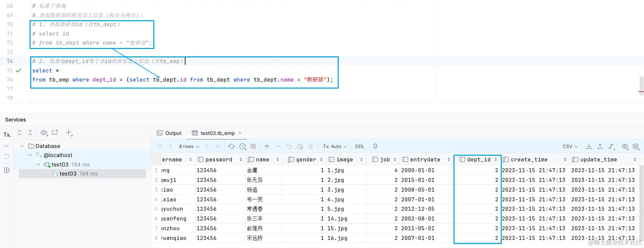Click the DDL button
This screenshot has height=248, width=644.
(360, 146)
